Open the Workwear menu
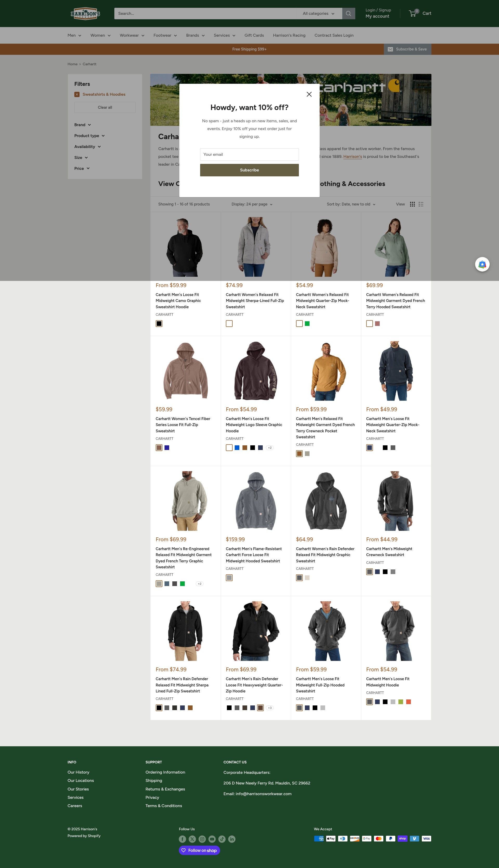This screenshot has width=499, height=868. 132,35
